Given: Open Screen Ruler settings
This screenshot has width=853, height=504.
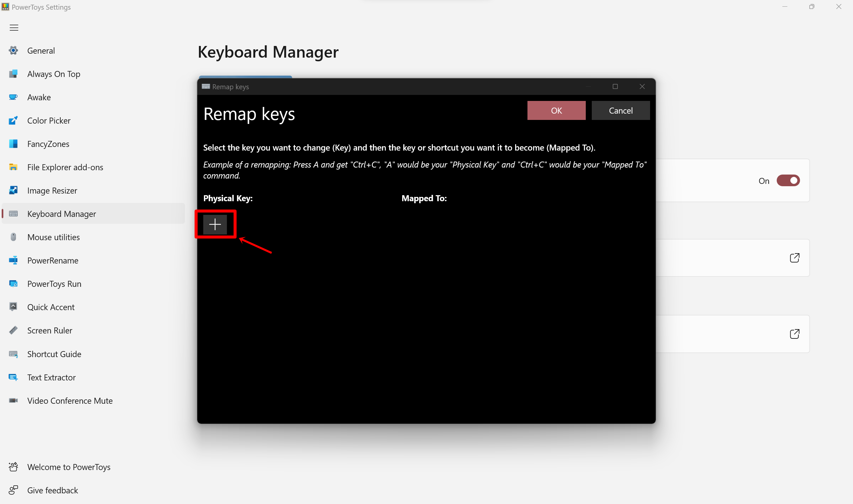Looking at the screenshot, I should pyautogui.click(x=50, y=330).
